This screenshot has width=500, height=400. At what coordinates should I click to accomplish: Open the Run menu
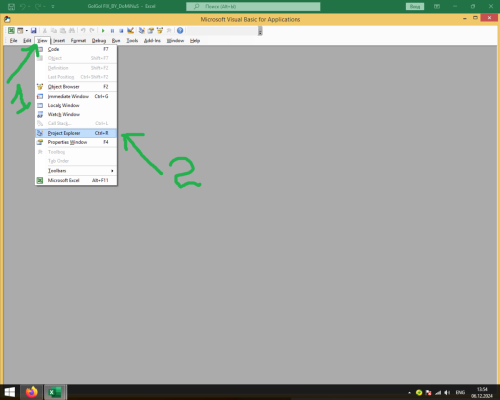[x=116, y=41]
